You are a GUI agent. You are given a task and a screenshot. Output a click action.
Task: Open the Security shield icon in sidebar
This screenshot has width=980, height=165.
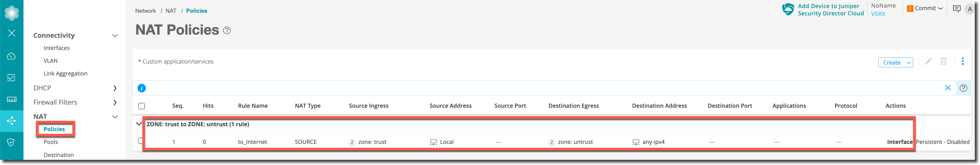(11, 142)
